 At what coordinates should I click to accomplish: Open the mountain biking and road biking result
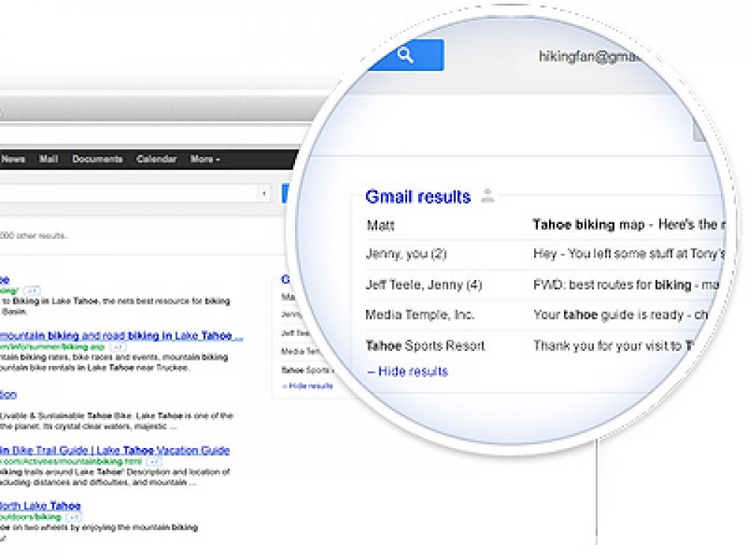click(x=121, y=336)
